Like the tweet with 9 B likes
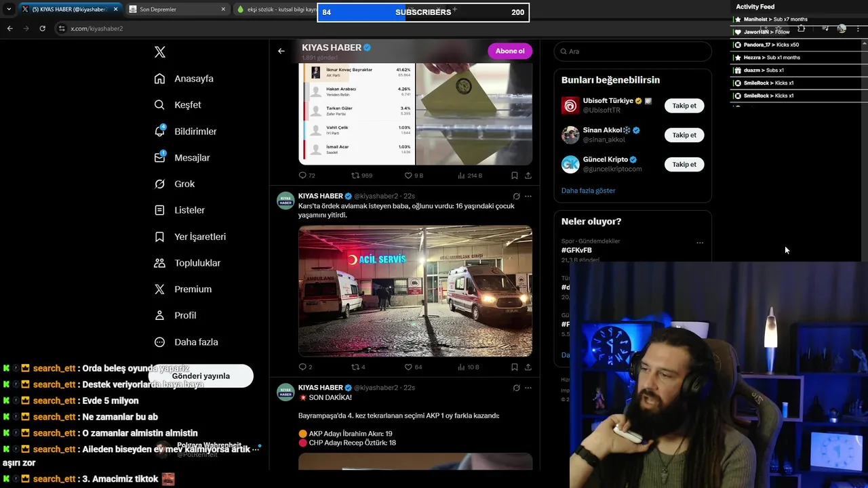868x488 pixels. tap(414, 176)
